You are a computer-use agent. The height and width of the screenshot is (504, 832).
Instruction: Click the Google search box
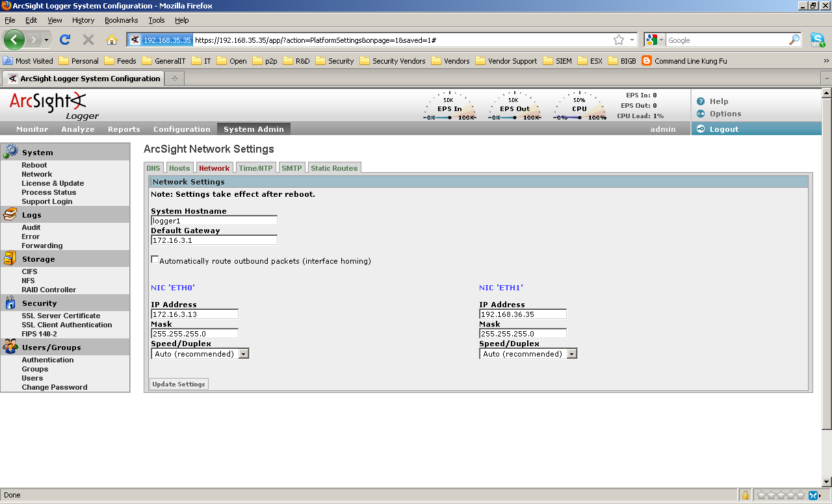tap(727, 40)
